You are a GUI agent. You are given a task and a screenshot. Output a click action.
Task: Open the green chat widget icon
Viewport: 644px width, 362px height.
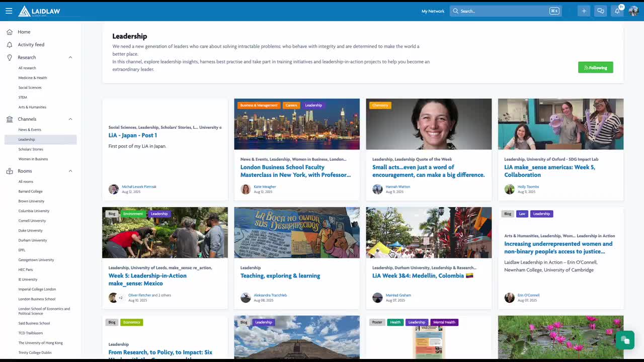[x=625, y=340]
